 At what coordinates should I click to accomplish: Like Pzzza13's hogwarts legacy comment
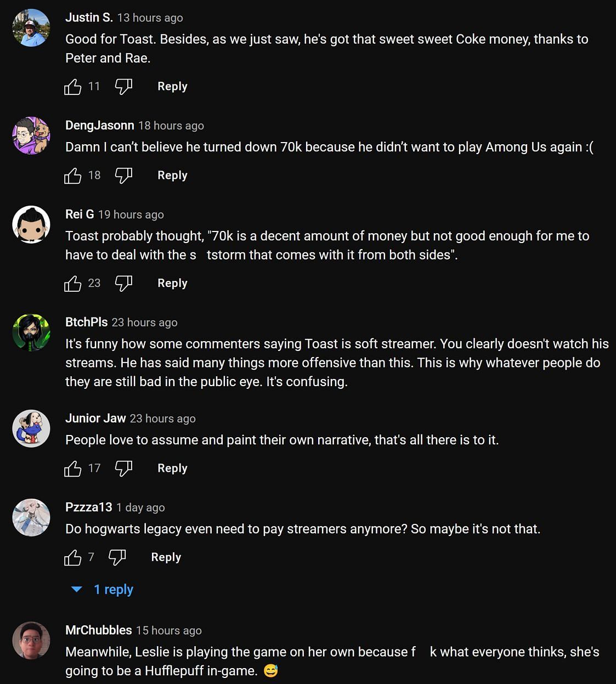point(72,557)
